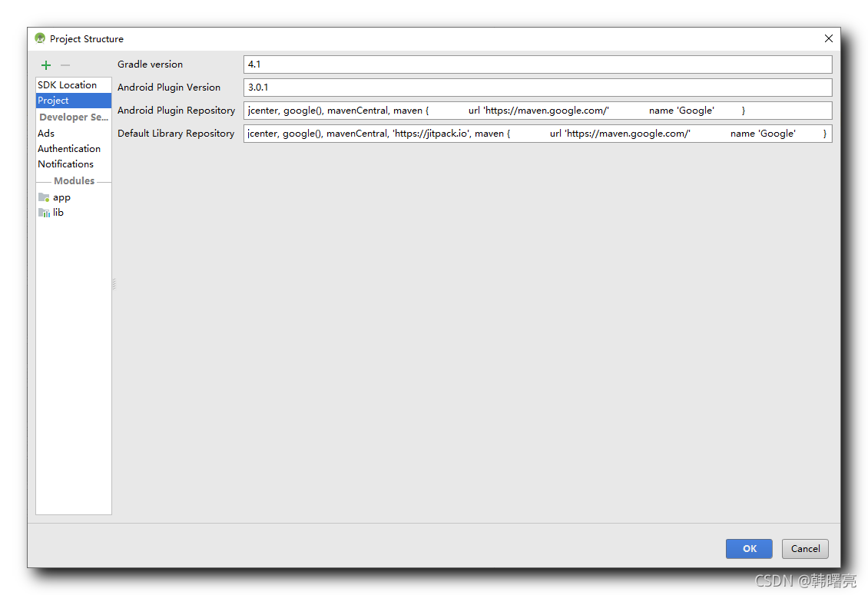Viewport: 868px width, 595px height.
Task: Select the app module label
Action: (61, 197)
